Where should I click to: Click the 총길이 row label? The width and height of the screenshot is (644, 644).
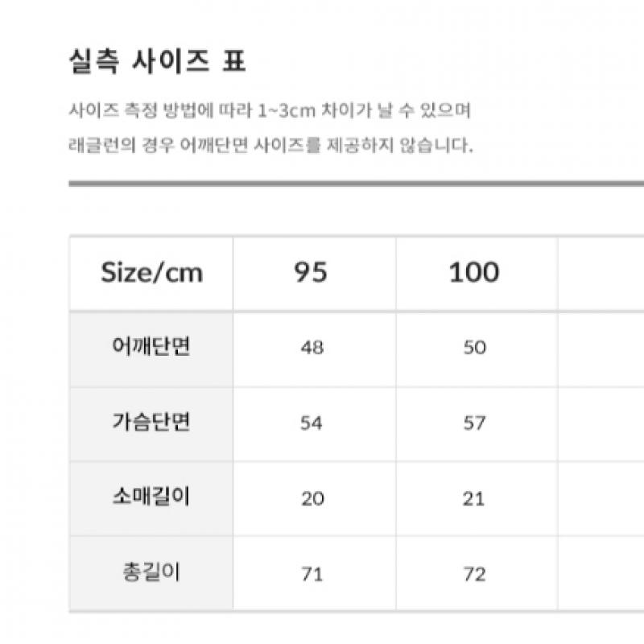coord(151,573)
